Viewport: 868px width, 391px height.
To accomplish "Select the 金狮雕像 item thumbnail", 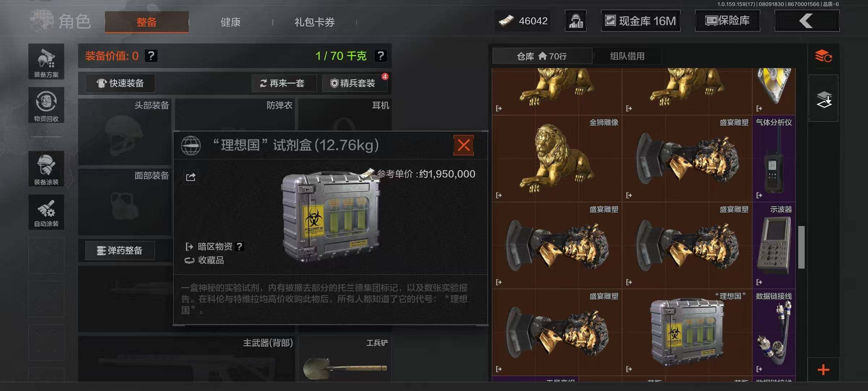I will point(557,159).
